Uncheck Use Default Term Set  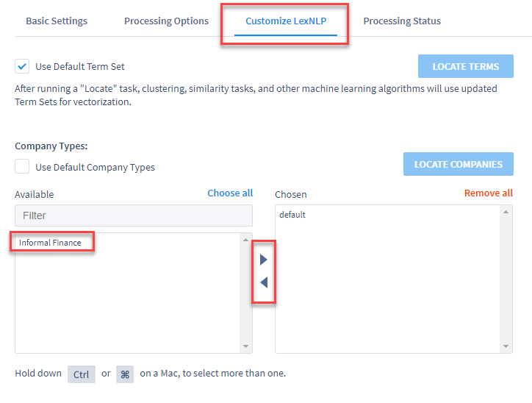tap(22, 66)
